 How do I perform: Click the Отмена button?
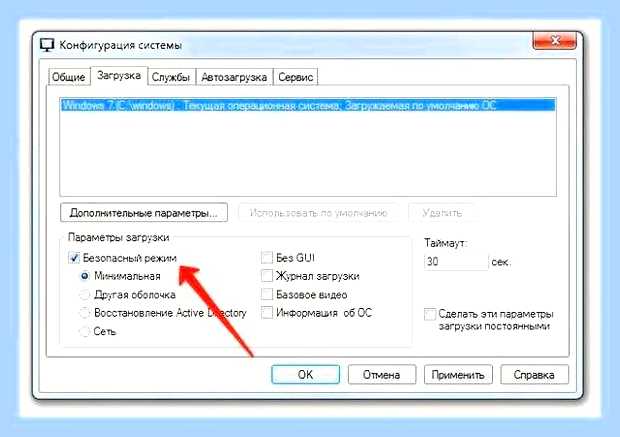pyautogui.click(x=382, y=375)
